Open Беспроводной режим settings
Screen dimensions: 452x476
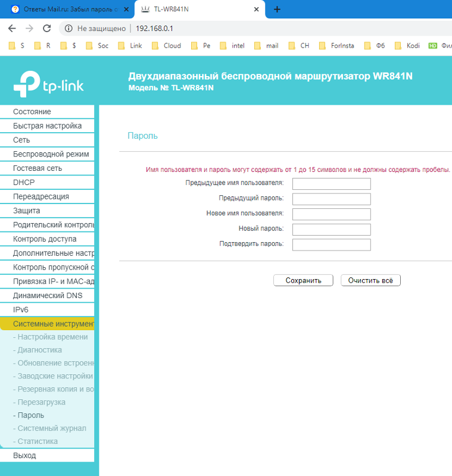click(x=47, y=154)
